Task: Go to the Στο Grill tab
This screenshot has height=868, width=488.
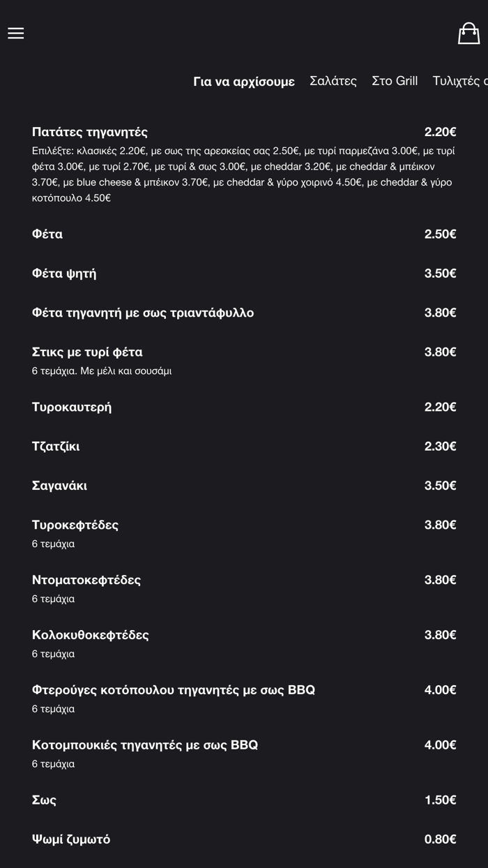Action: point(395,81)
